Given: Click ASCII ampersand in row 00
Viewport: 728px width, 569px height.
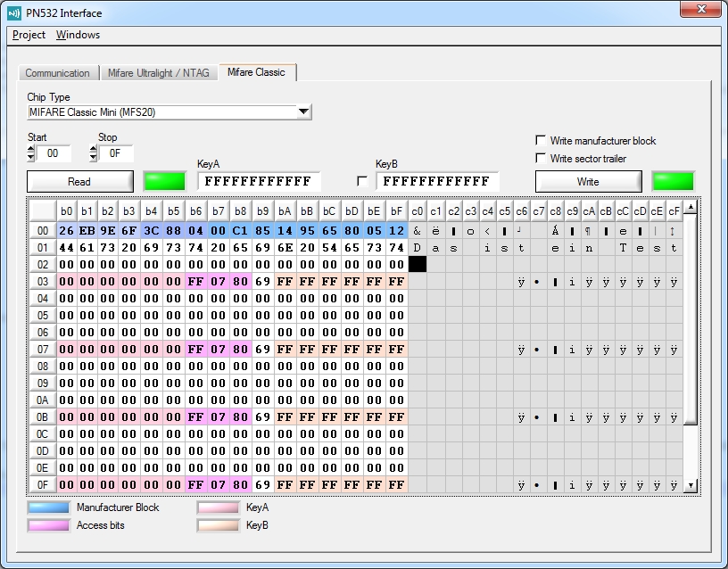Looking at the screenshot, I should [417, 231].
